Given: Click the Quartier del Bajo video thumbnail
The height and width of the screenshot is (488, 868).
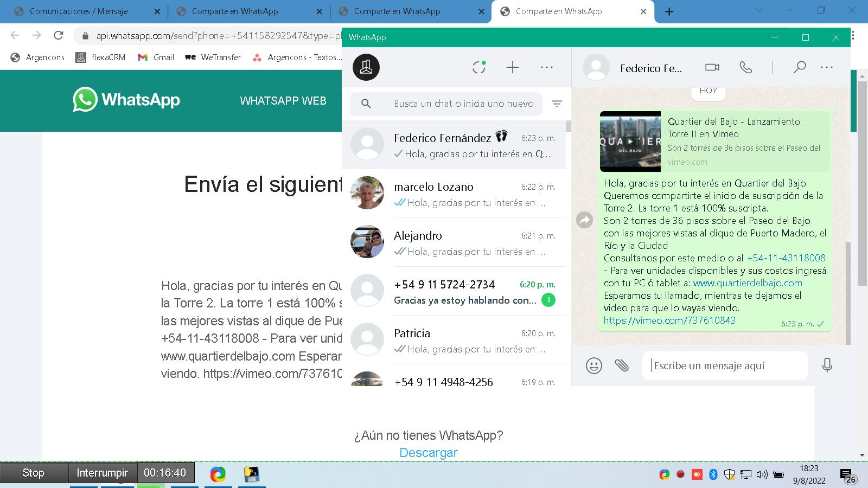Looking at the screenshot, I should (630, 142).
